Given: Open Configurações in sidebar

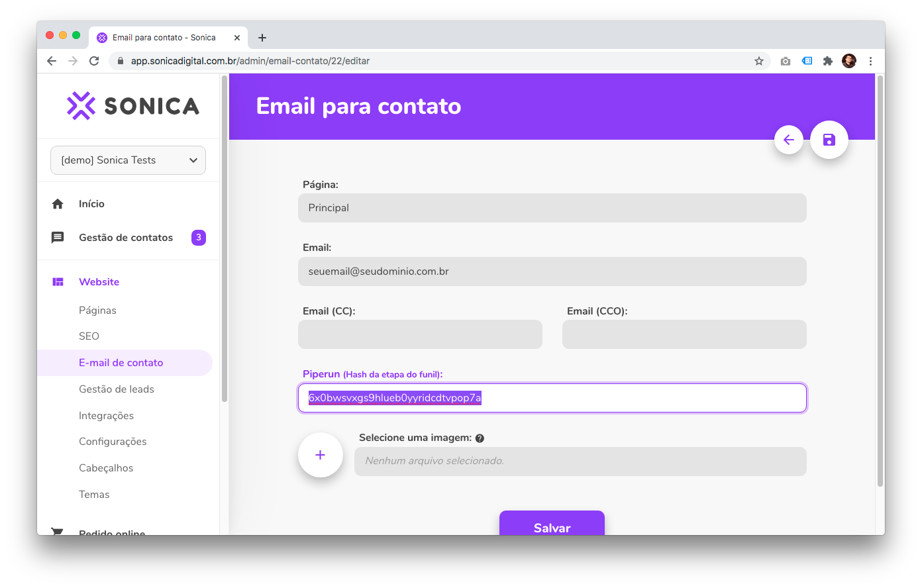Looking at the screenshot, I should click(113, 442).
